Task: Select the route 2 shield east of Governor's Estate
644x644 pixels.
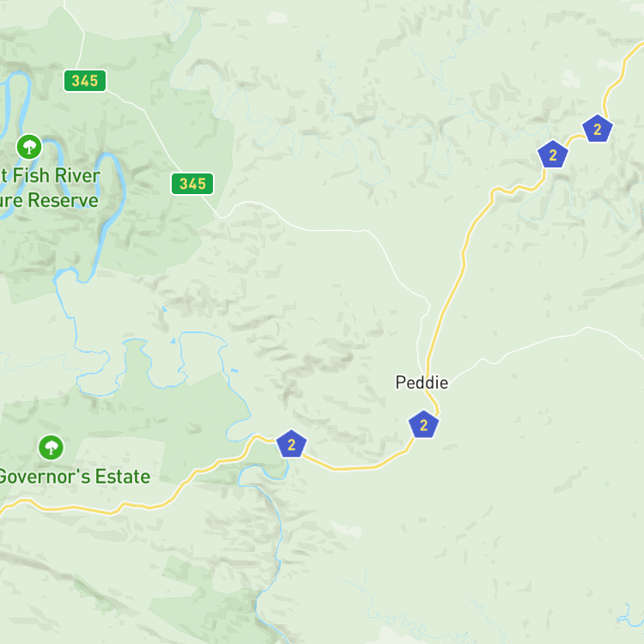Action: pos(291,444)
